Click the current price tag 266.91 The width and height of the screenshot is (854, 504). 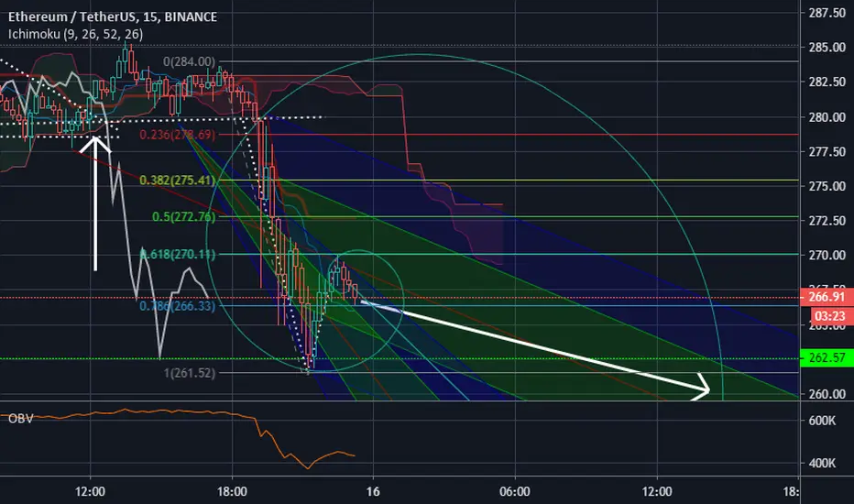pos(827,298)
